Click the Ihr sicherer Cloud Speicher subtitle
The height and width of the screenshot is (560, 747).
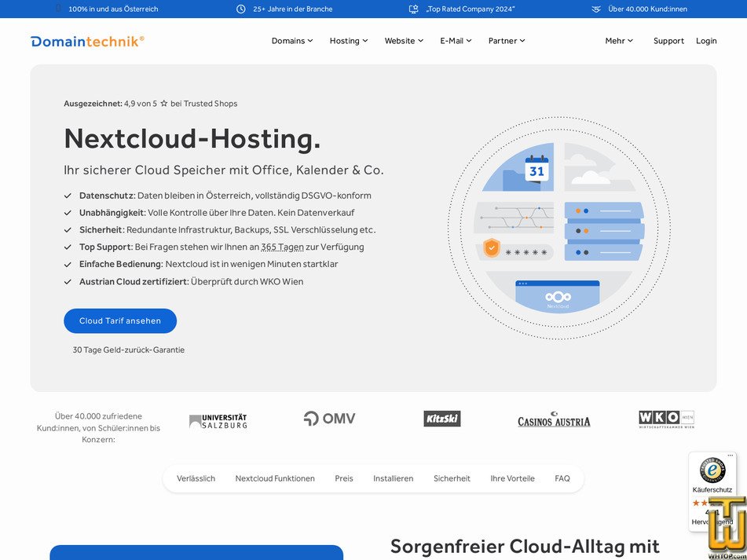tap(224, 170)
